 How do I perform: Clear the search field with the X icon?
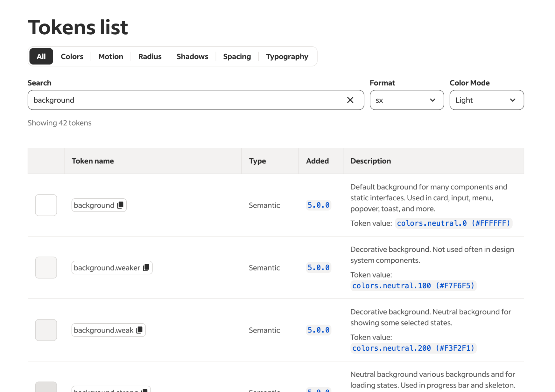point(350,100)
